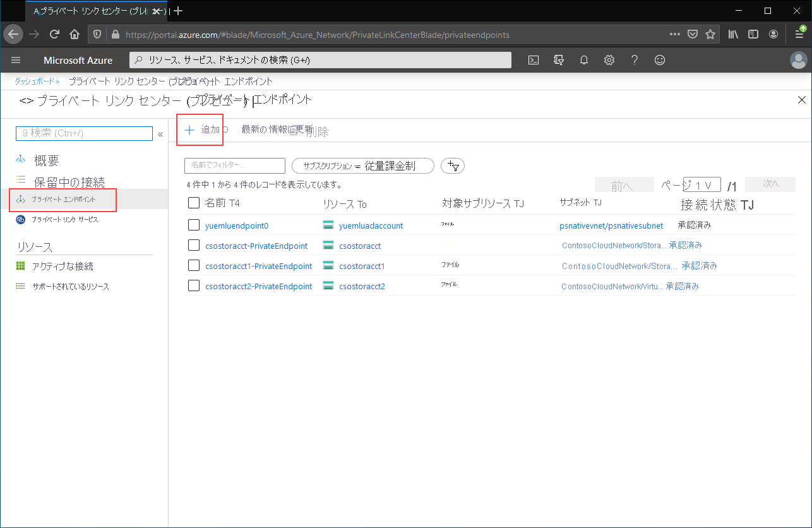Reload the page in Firefox
The width and height of the screenshot is (812, 528).
point(55,34)
